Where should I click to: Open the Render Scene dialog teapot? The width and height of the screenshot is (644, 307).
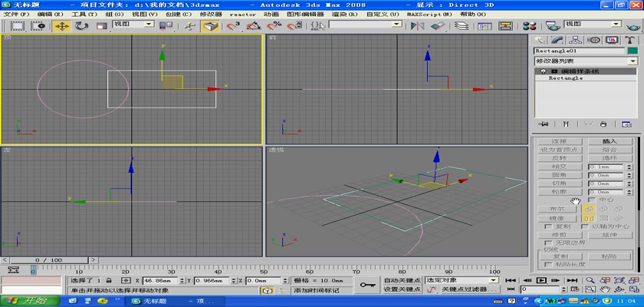coord(554,26)
